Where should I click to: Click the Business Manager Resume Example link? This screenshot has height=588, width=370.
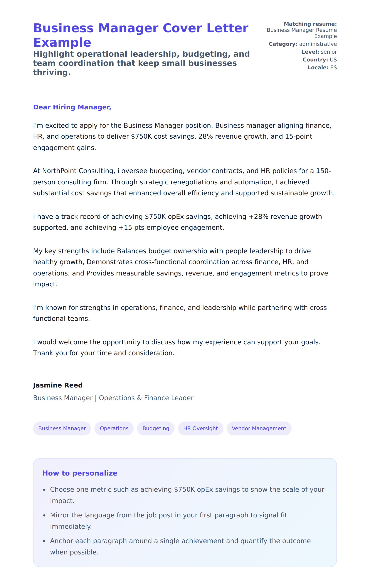coord(301,33)
